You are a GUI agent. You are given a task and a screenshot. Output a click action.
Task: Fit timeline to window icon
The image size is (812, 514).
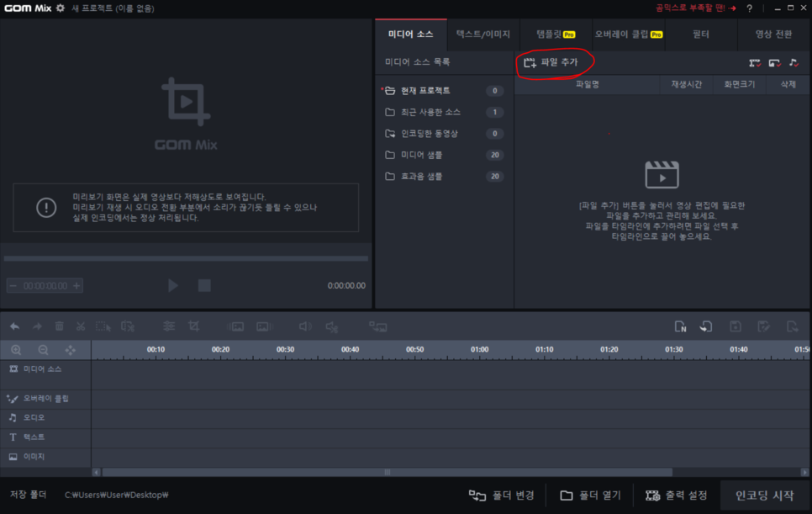[x=71, y=350]
